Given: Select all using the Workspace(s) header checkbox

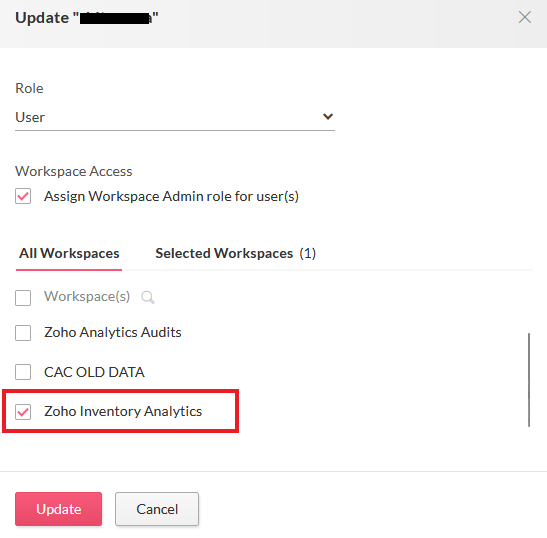Looking at the screenshot, I should pos(23,298).
